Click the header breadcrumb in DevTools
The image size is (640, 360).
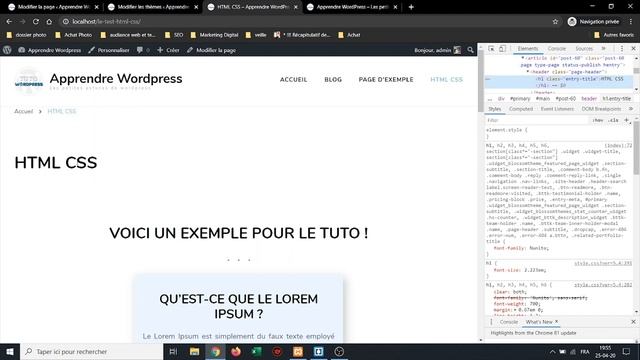[x=589, y=99]
